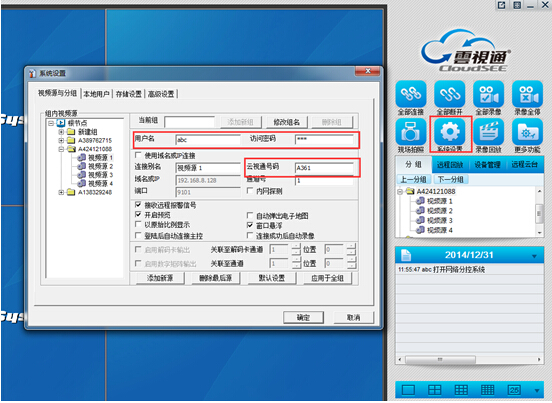Select the 25-window layout icon
The height and width of the screenshot is (403, 552).
tap(514, 390)
